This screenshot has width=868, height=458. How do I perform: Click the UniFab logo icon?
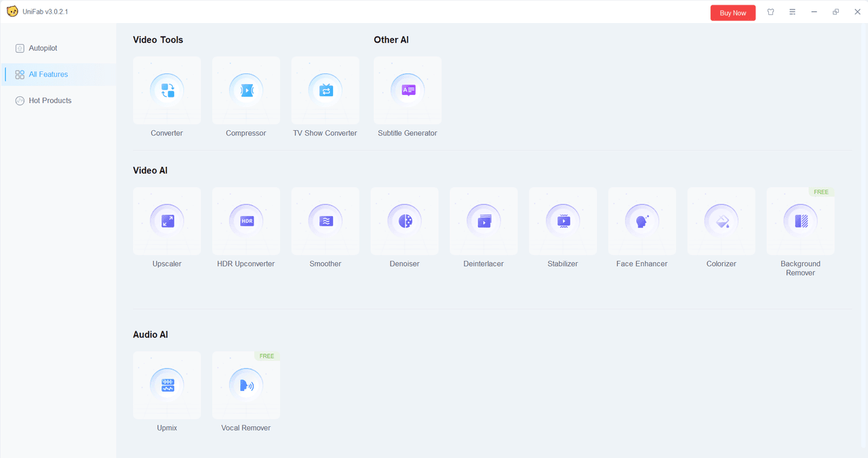point(12,12)
